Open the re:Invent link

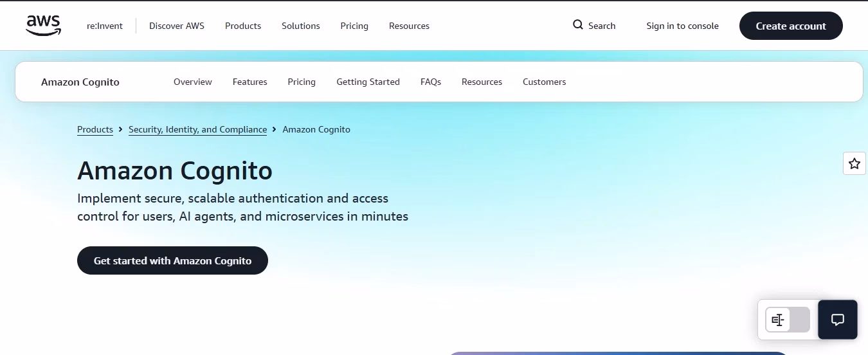pyautogui.click(x=105, y=26)
